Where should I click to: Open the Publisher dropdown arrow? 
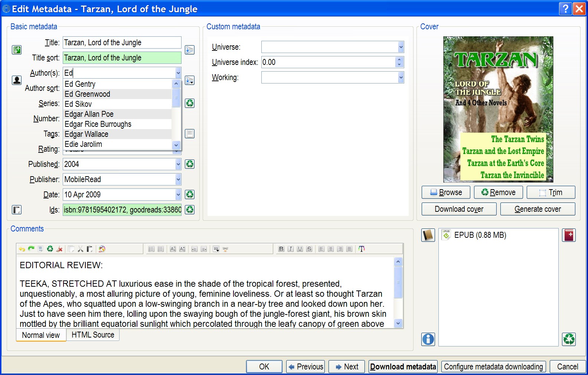[178, 179]
